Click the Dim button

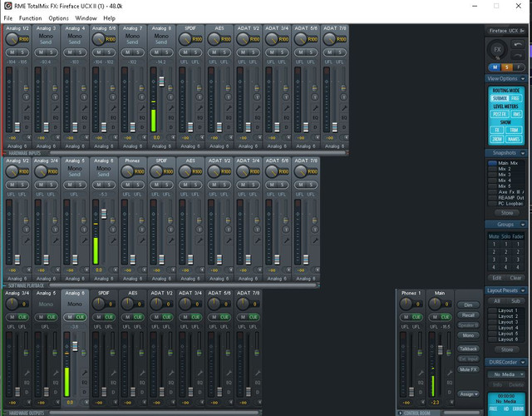click(x=468, y=305)
